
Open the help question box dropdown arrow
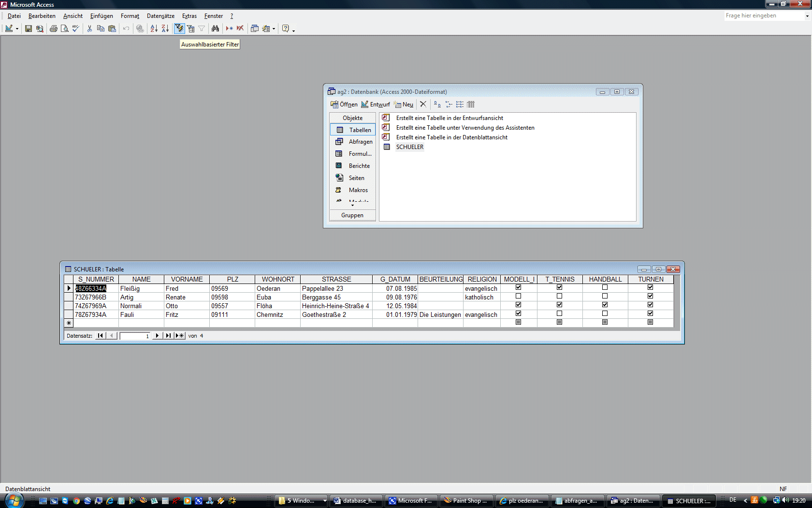pos(807,16)
